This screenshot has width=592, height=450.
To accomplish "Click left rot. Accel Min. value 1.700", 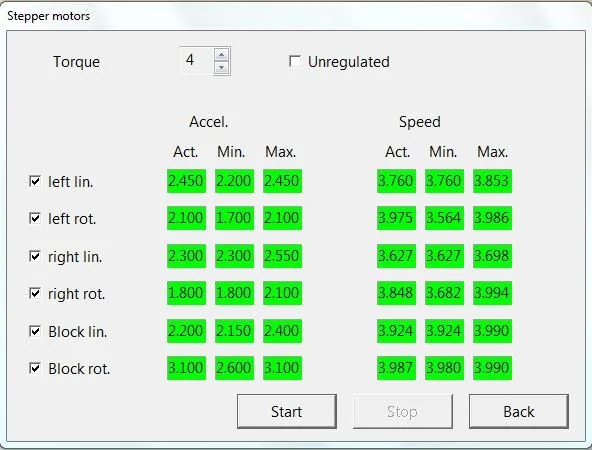I will pyautogui.click(x=234, y=218).
